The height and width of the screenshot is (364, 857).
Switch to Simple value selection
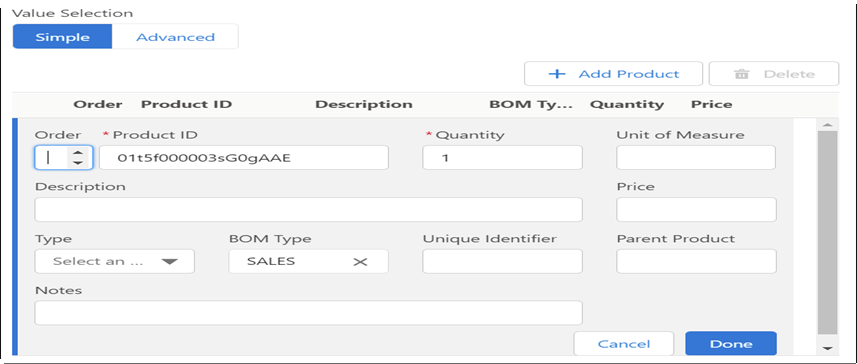click(62, 37)
